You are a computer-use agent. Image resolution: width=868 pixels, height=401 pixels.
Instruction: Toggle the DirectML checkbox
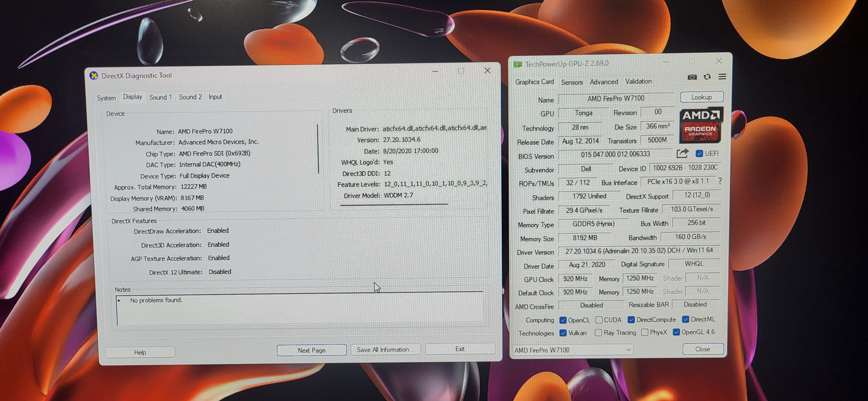tap(685, 319)
